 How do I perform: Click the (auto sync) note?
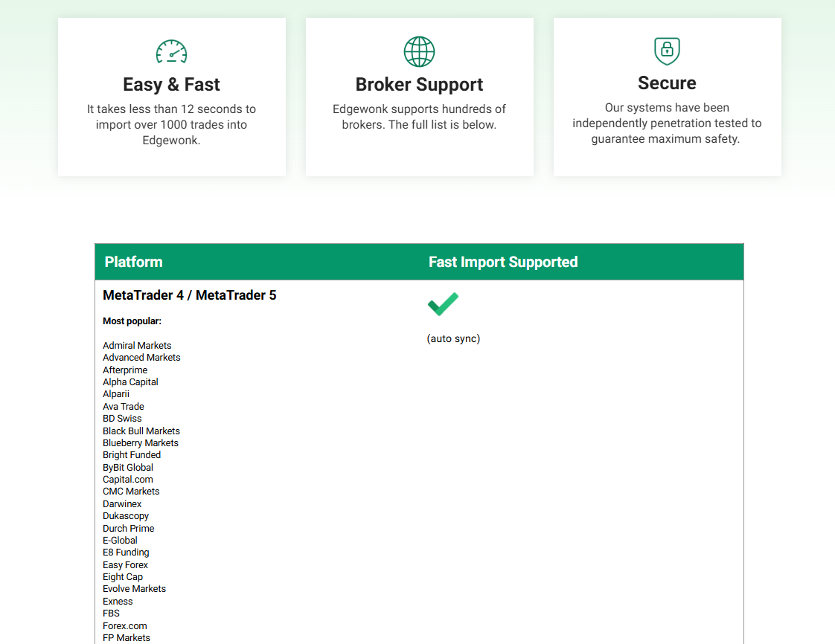pos(453,338)
